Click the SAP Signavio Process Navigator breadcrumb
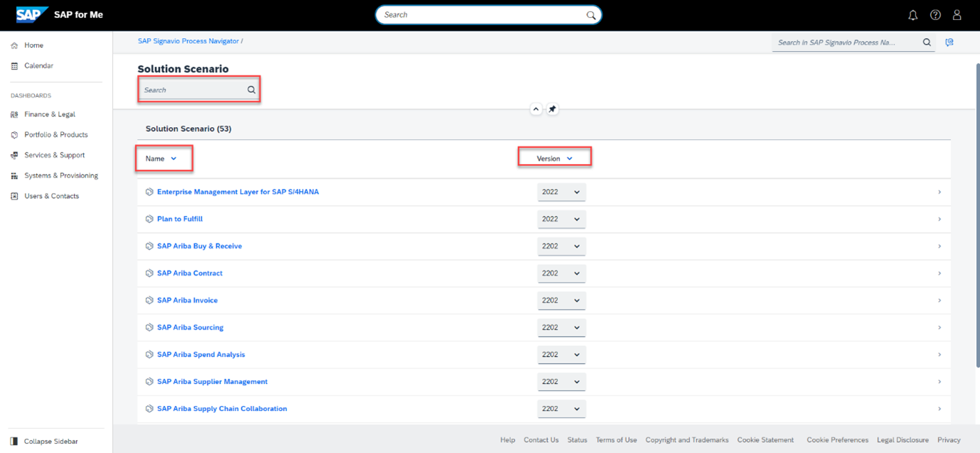Image resolution: width=980 pixels, height=453 pixels. tap(188, 41)
